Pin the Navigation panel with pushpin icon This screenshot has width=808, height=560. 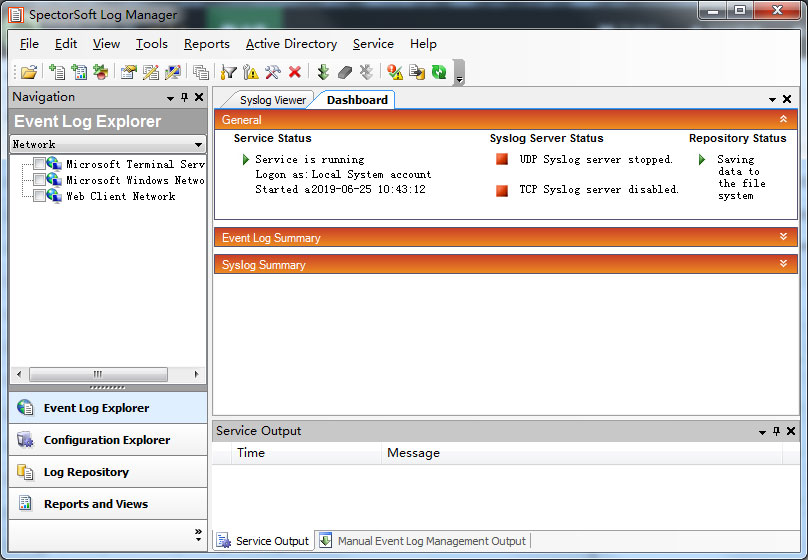pos(184,97)
